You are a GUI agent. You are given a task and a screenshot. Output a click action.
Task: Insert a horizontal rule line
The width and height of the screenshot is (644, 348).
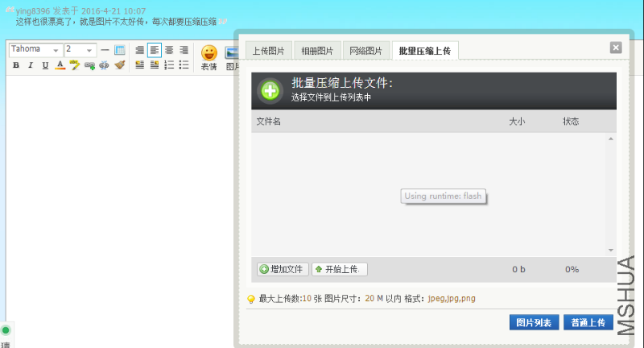[x=105, y=50]
